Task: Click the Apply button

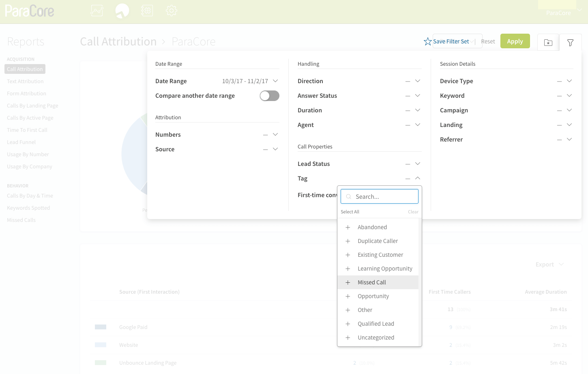Action: point(515,41)
